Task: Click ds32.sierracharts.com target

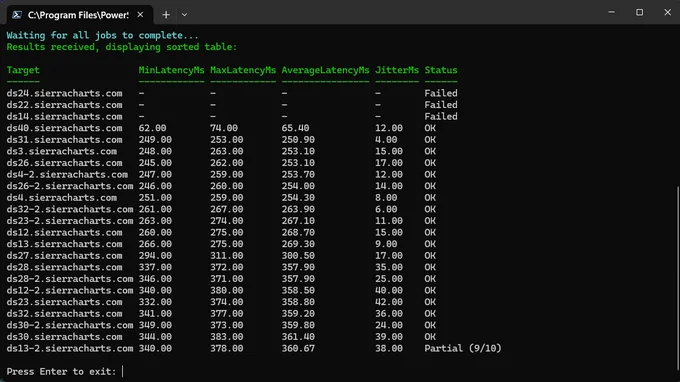Action: pos(64,313)
